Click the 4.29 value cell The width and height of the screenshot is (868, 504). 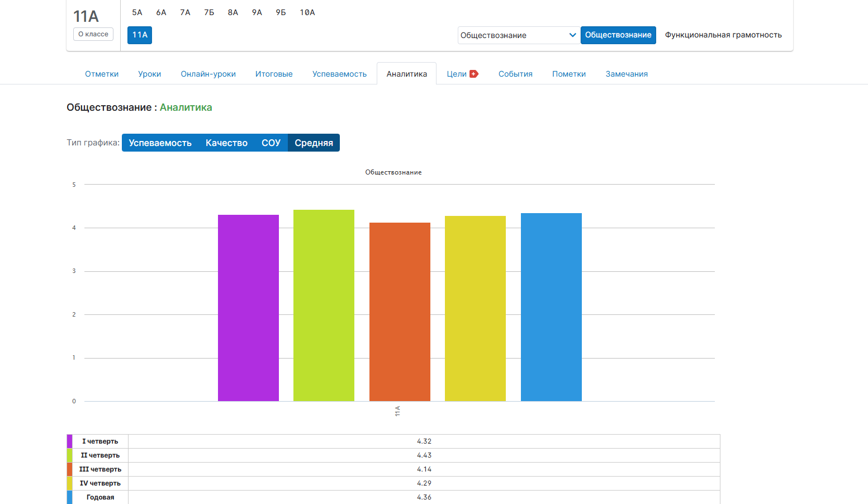[424, 483]
